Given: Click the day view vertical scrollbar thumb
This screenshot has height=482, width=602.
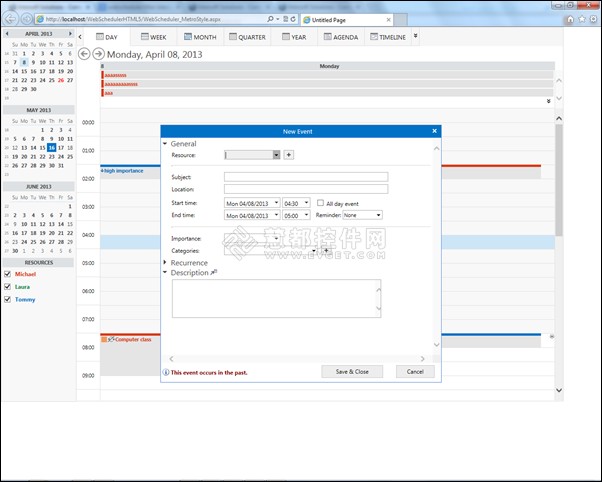Looking at the screenshot, I should point(559,180).
